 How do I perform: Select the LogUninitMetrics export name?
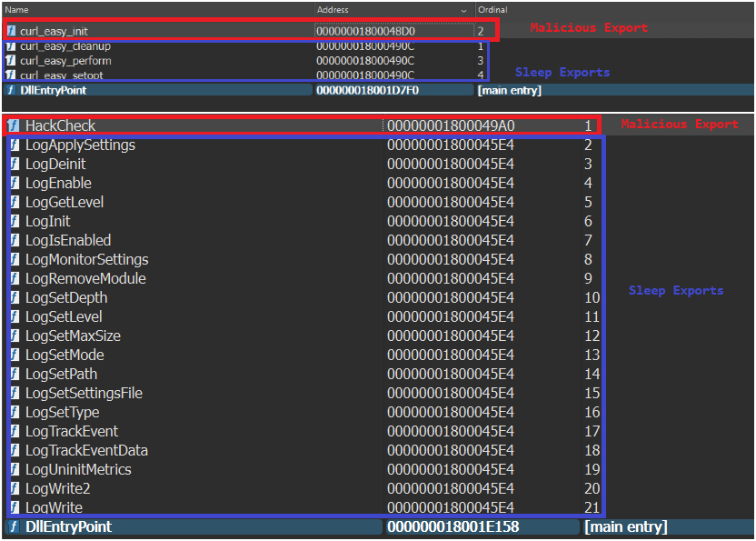(x=78, y=470)
